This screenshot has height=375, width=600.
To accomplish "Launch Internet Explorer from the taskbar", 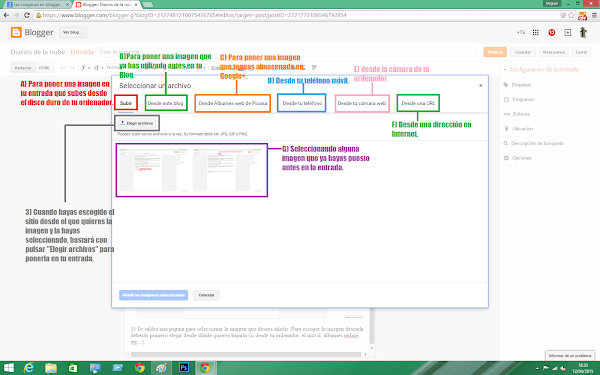I will pyautogui.click(x=29, y=368).
